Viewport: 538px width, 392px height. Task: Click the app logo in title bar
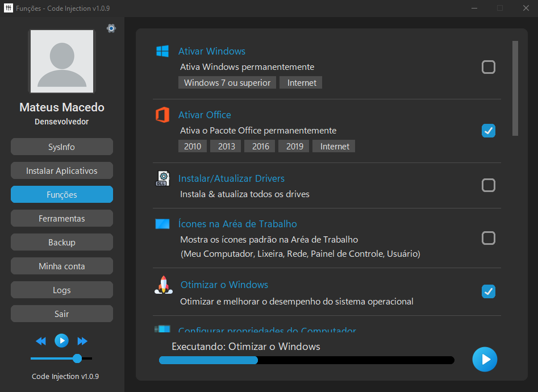[8, 8]
